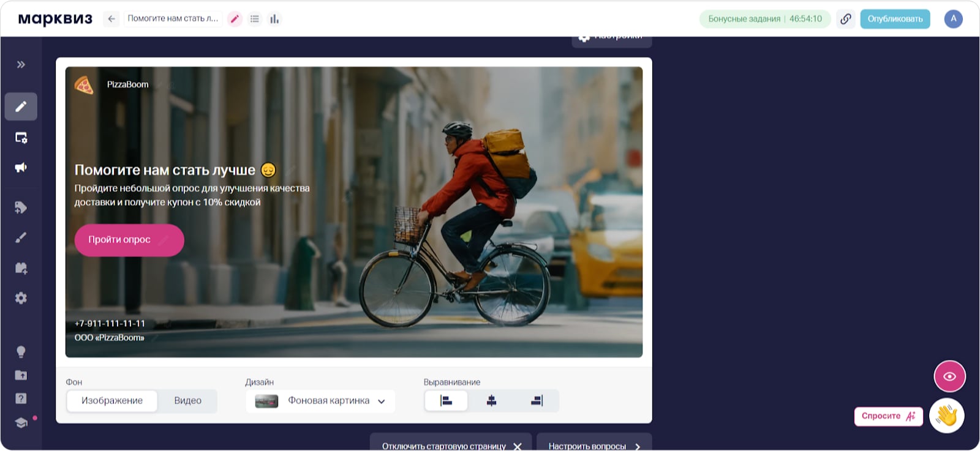This screenshot has height=451, width=980.
Task: Open the megaphone promotion icon in sidebar
Action: [21, 168]
